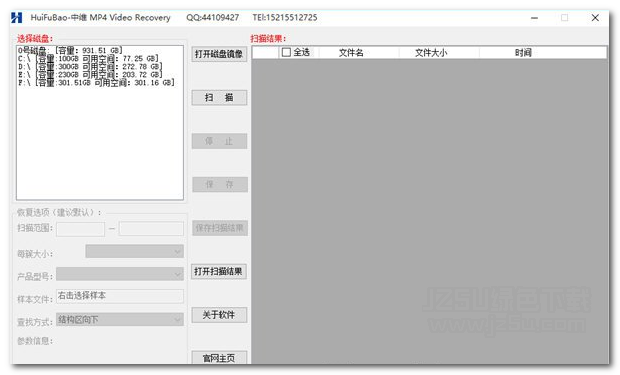Close the HuiFuBao window
The image size is (620, 375).
point(595,18)
